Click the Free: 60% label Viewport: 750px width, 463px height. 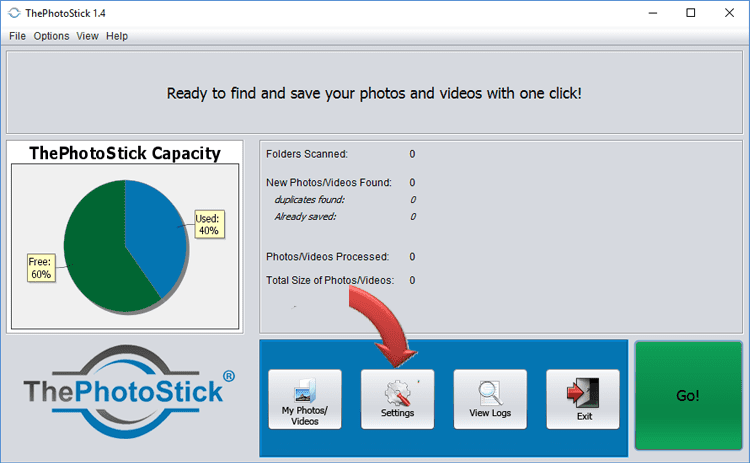tap(41, 268)
